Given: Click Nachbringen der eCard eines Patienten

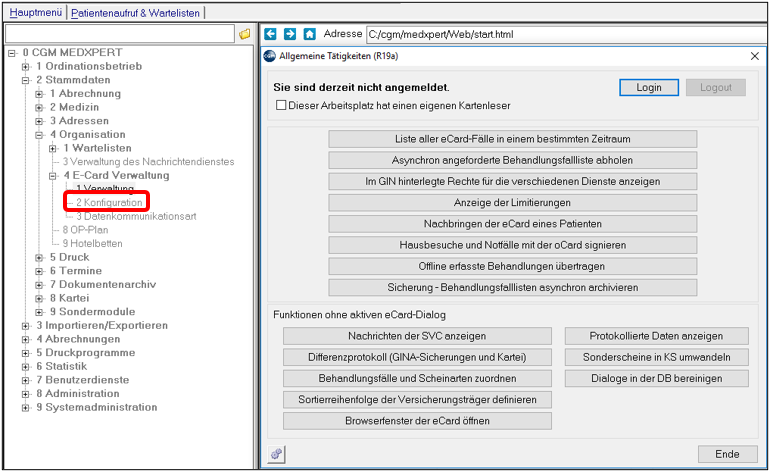Looking at the screenshot, I should (512, 224).
